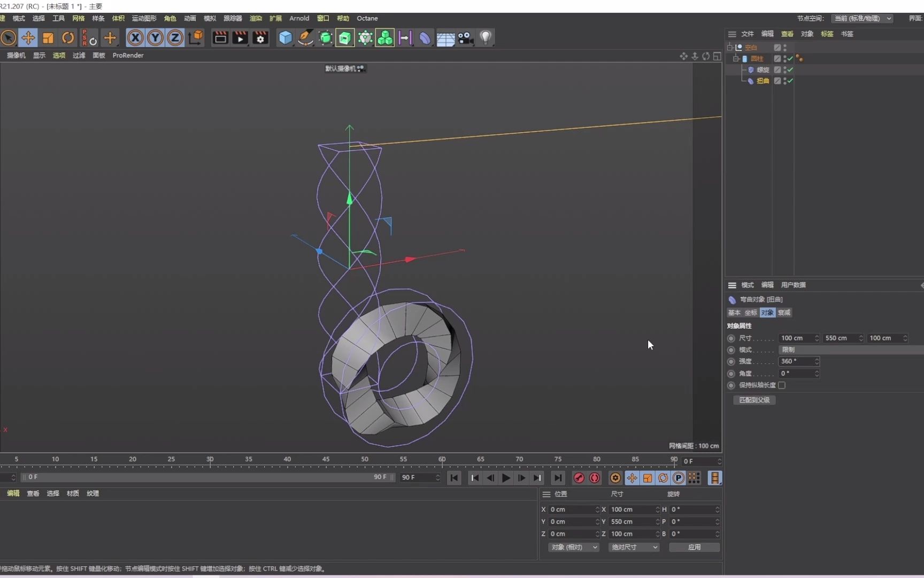Switch to the 衰减 tab in attributes
The height and width of the screenshot is (578, 924).
783,313
